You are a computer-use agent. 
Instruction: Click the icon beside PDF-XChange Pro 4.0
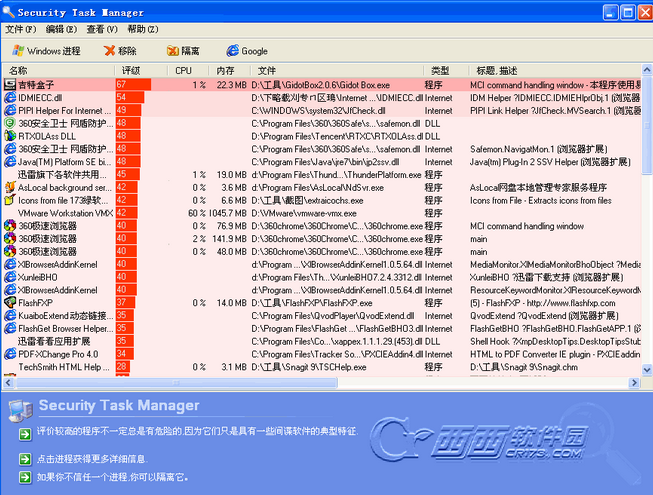10,354
